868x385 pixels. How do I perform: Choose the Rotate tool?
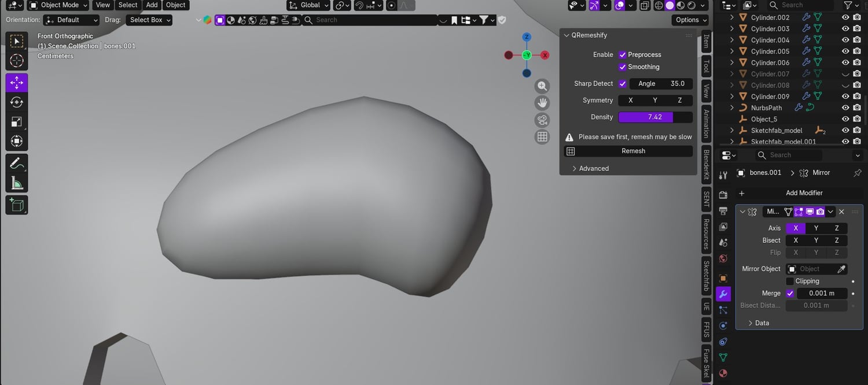pyautogui.click(x=17, y=102)
